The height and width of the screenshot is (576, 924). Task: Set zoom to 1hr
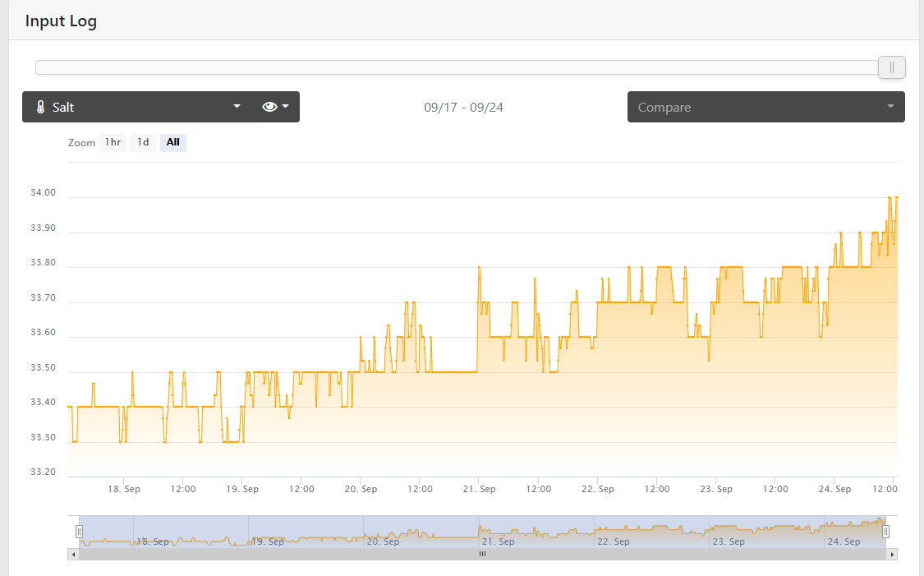pos(113,143)
